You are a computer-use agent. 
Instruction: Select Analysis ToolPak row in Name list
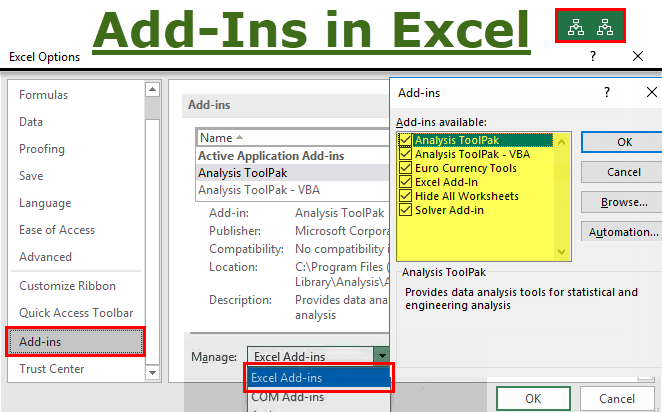pos(293,173)
